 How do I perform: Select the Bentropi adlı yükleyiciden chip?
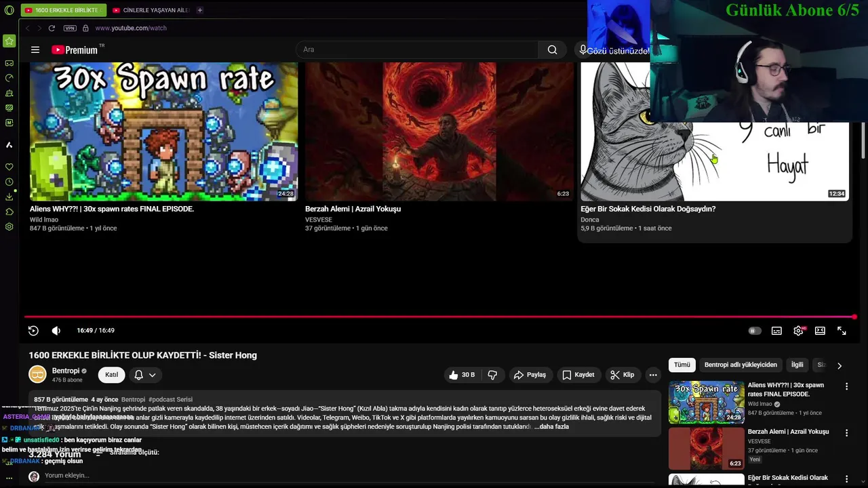pyautogui.click(x=741, y=365)
